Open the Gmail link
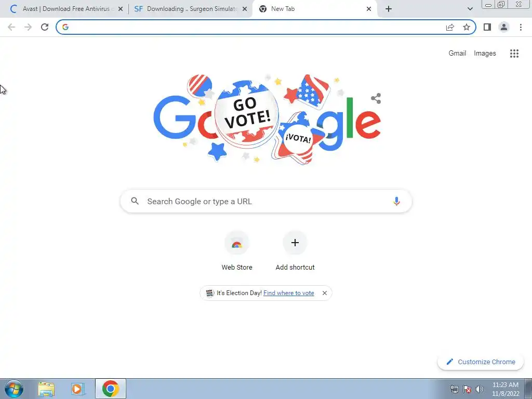 point(457,54)
